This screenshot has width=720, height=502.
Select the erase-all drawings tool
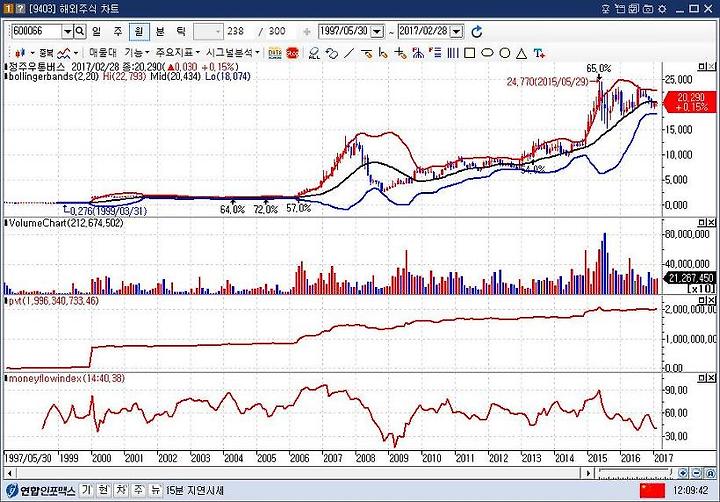point(314,53)
